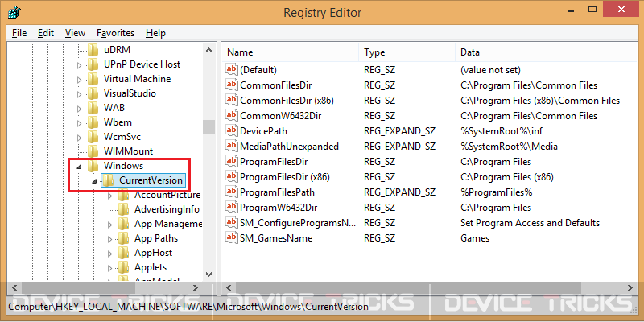Click the WIMMount folder icon
The height and width of the screenshot is (322, 644).
tap(93, 151)
